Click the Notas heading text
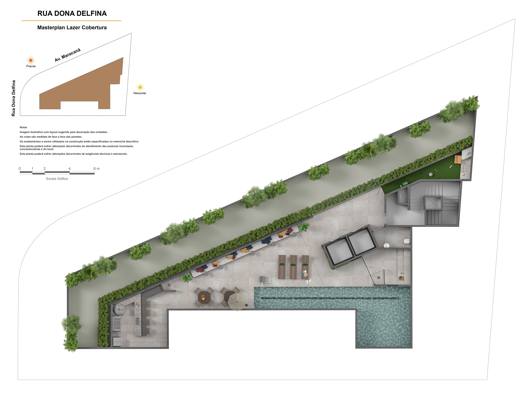 (23, 128)
